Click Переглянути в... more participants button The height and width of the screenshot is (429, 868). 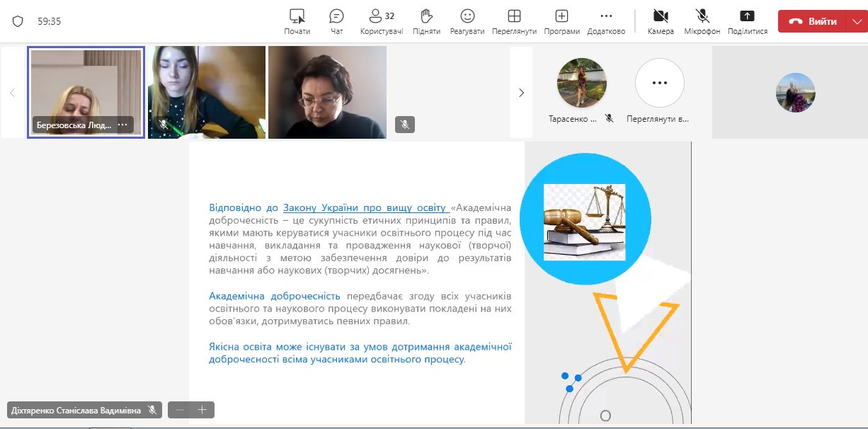659,82
